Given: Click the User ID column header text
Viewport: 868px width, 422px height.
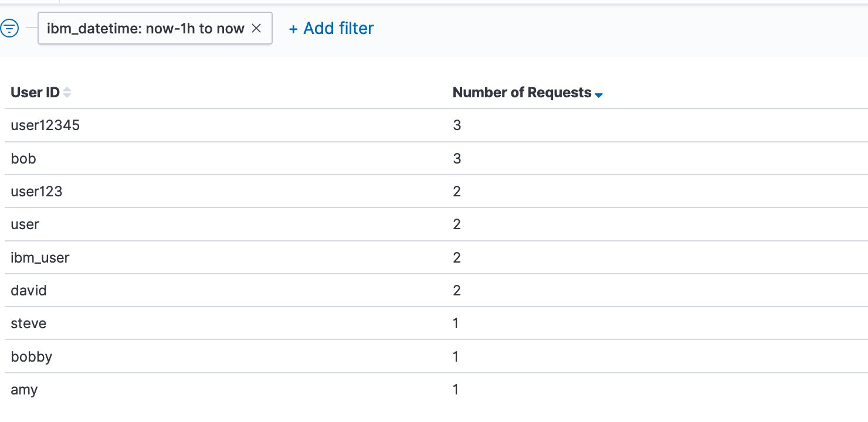Looking at the screenshot, I should pos(35,93).
